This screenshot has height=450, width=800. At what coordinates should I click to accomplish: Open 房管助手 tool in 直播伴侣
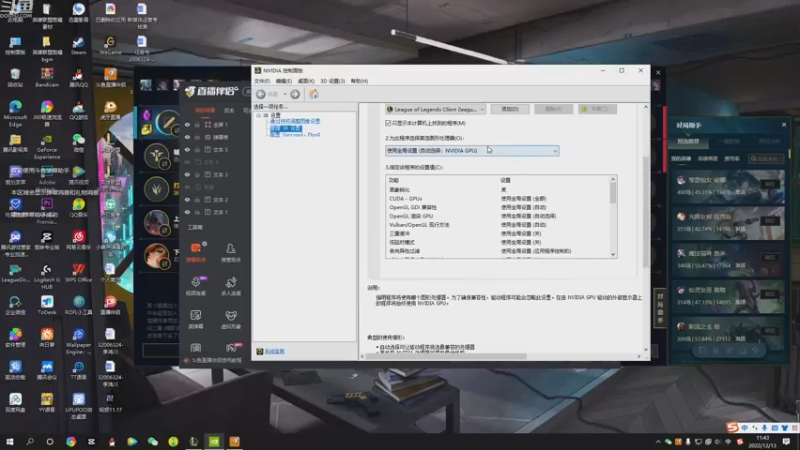pos(231,253)
